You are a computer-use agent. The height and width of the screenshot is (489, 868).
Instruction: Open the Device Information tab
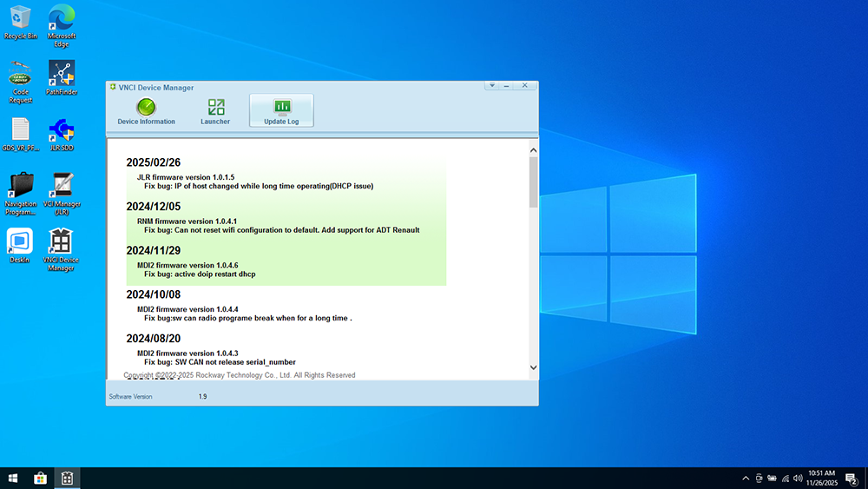pos(146,111)
